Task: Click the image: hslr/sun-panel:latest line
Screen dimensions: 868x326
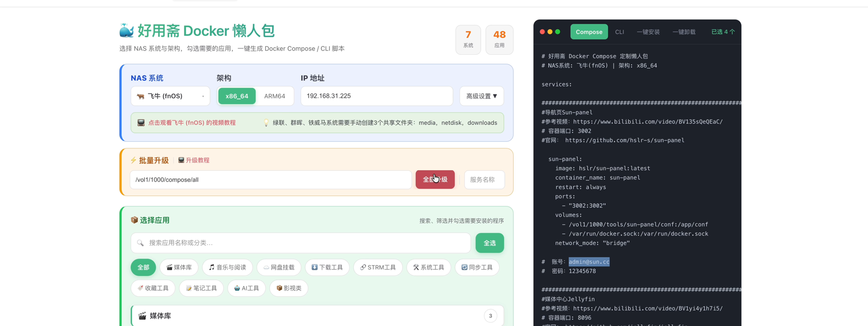Action: pos(602,168)
